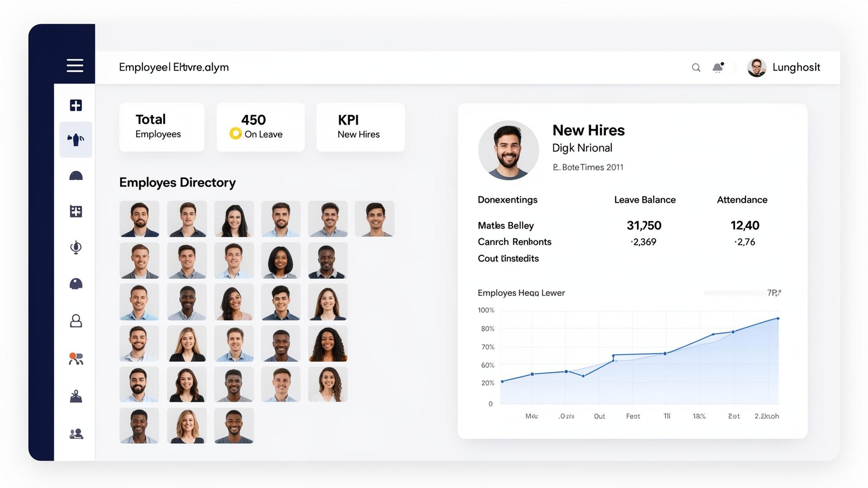The image size is (868, 488).
Task: Select the Total Employees card
Action: pos(162,127)
